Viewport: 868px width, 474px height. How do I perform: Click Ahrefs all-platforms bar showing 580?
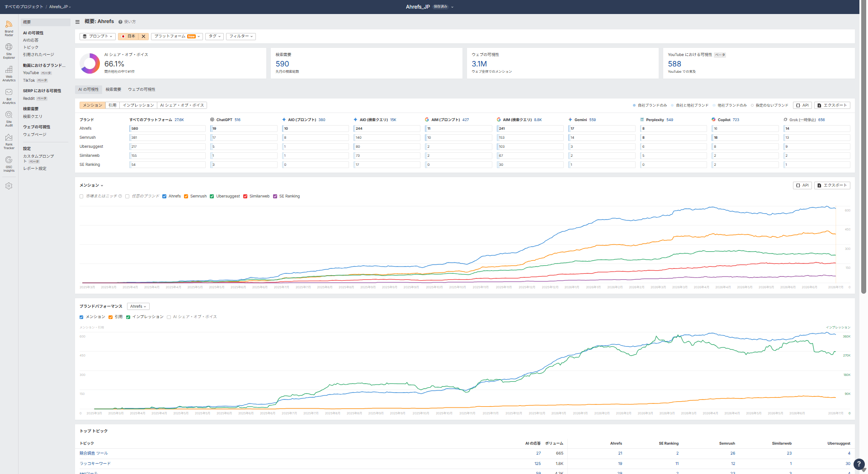[167, 129]
